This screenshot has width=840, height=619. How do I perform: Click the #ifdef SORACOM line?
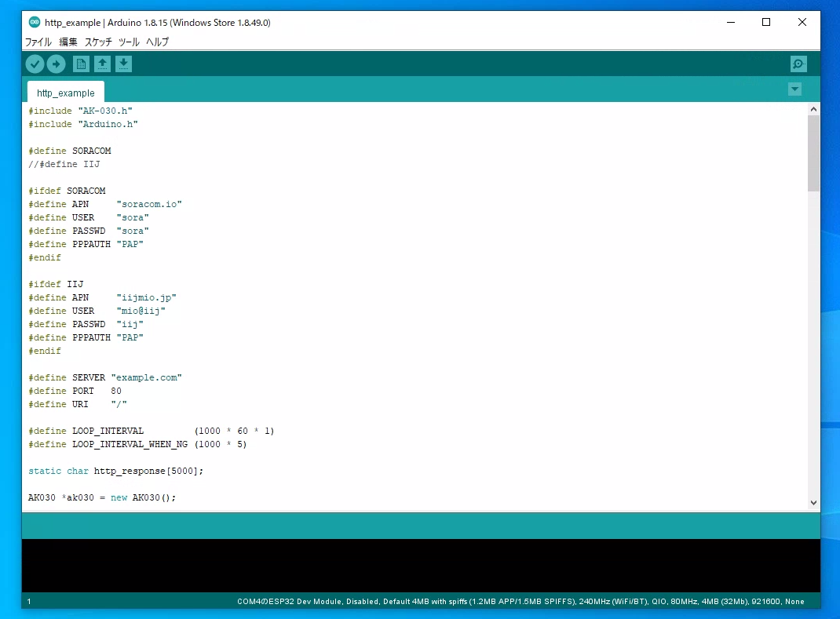point(67,191)
